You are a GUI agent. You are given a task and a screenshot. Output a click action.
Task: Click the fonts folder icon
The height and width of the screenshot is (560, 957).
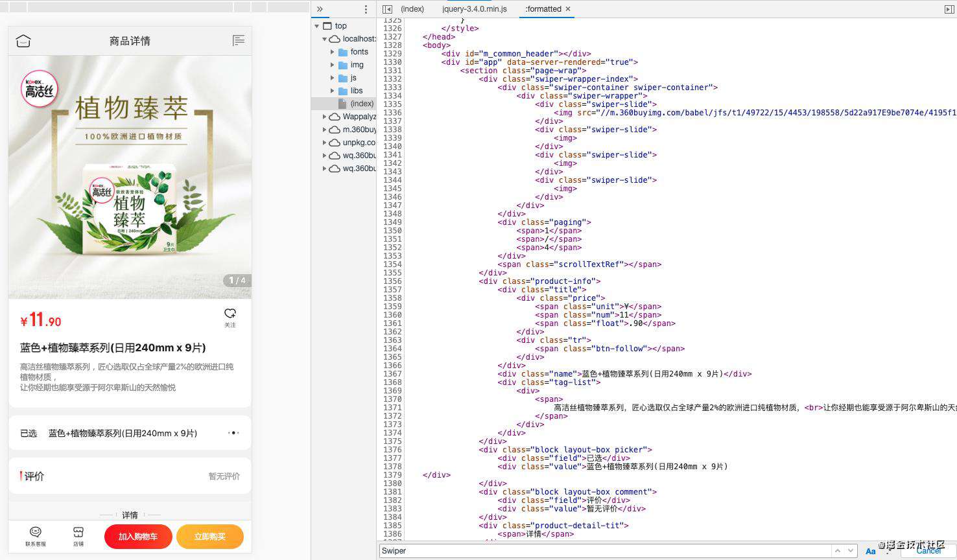tap(343, 52)
